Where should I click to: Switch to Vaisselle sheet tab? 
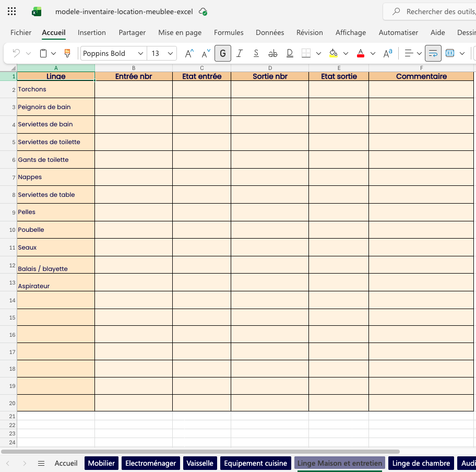coord(200,463)
